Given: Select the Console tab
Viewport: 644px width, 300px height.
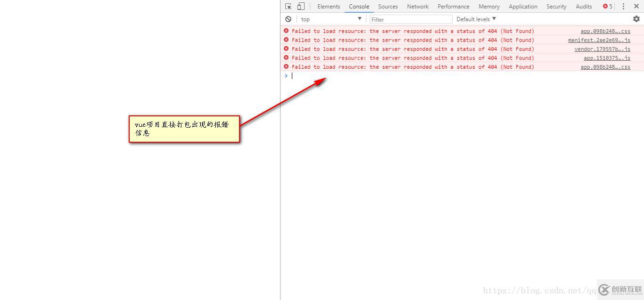Looking at the screenshot, I should [x=359, y=7].
